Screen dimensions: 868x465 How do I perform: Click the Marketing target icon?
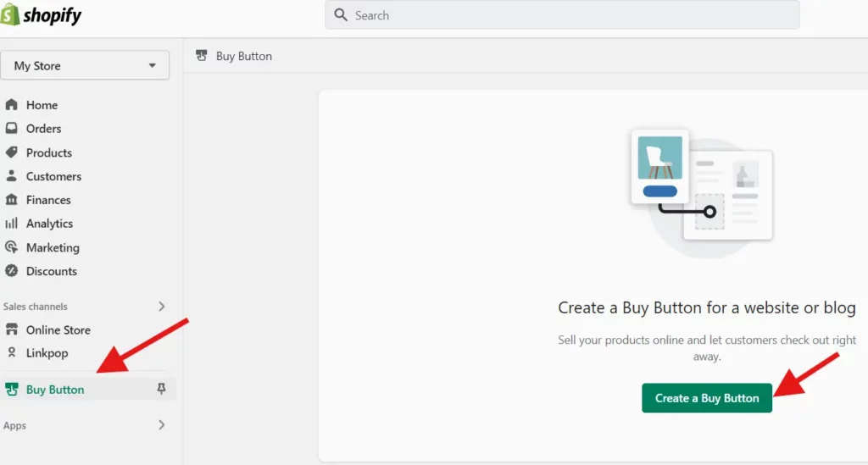tap(11, 247)
